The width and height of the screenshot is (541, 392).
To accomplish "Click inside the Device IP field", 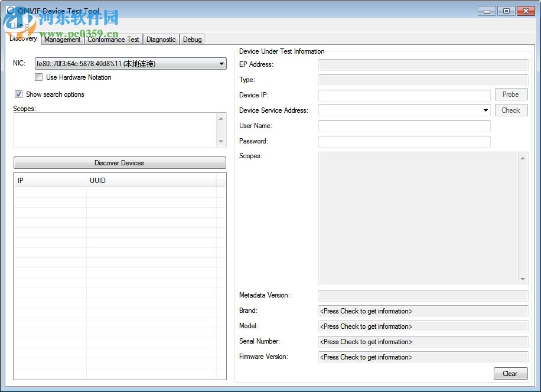I will tap(405, 95).
